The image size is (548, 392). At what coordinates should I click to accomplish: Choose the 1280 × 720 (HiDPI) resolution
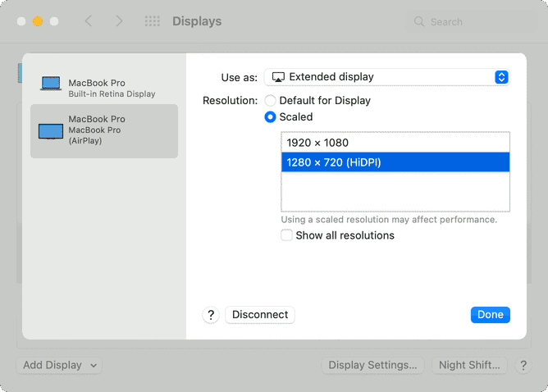395,162
